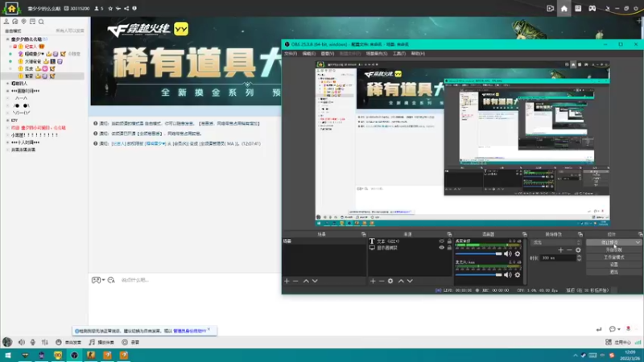Click Start Recording button in OBS controls

tap(613, 250)
